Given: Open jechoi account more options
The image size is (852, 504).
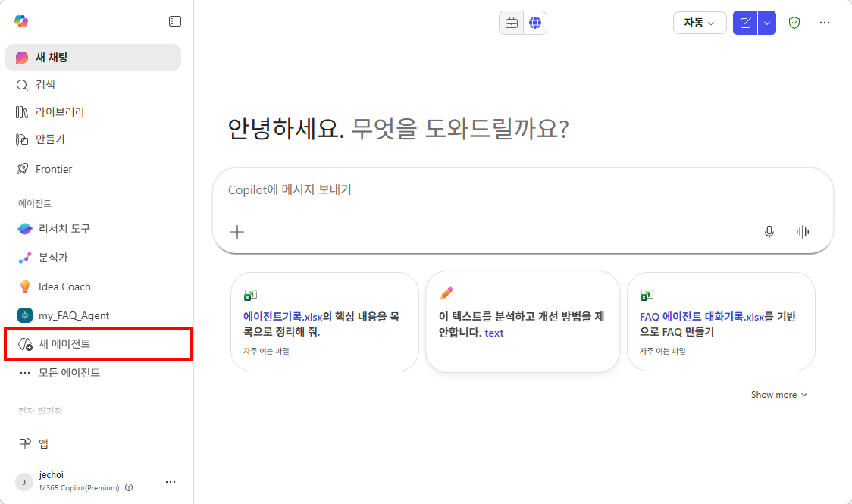Looking at the screenshot, I should (x=171, y=482).
